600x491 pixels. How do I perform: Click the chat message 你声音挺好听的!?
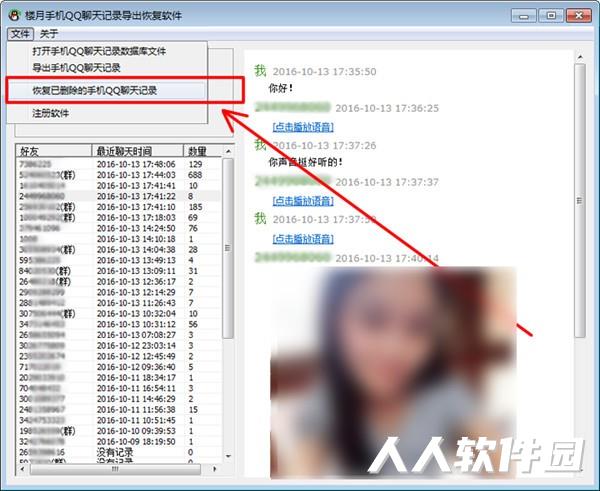305,162
